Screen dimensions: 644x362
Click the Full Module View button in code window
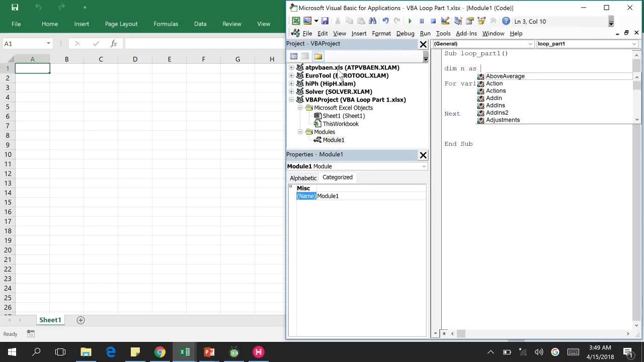coord(443,333)
